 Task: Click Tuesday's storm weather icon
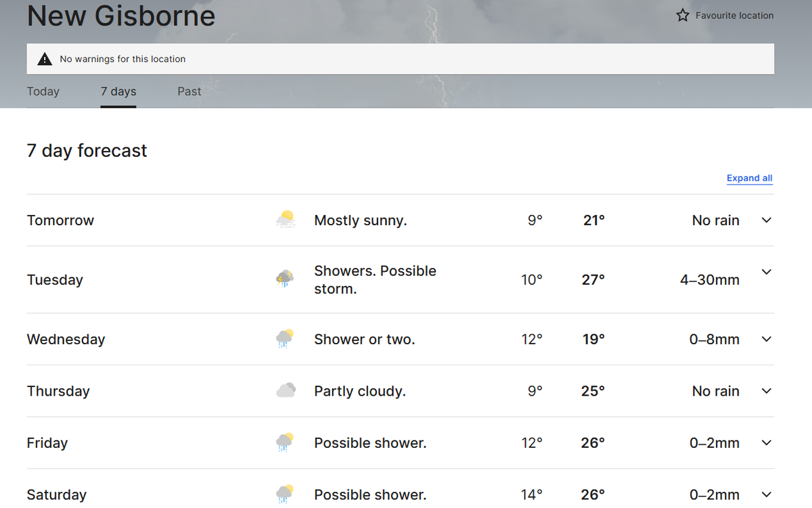[x=285, y=279]
